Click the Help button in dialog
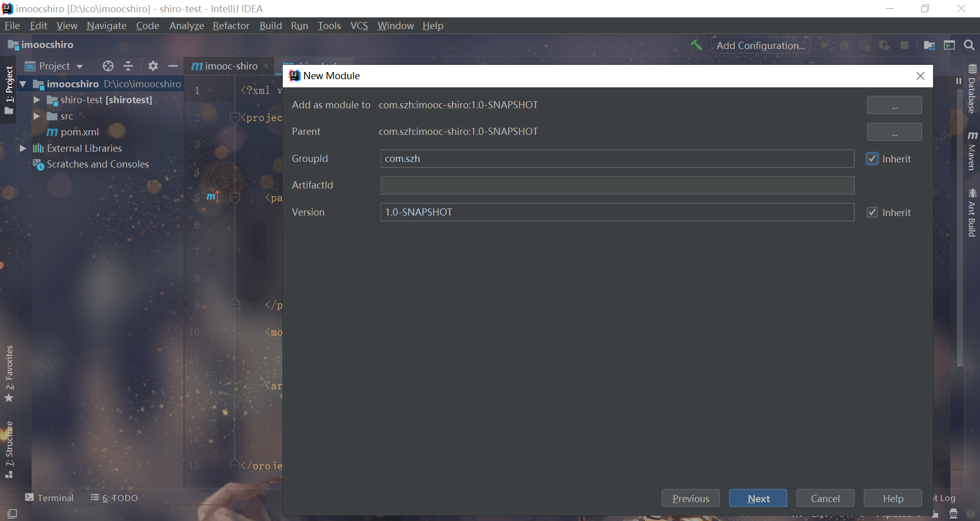The height and width of the screenshot is (521, 980). click(x=893, y=499)
